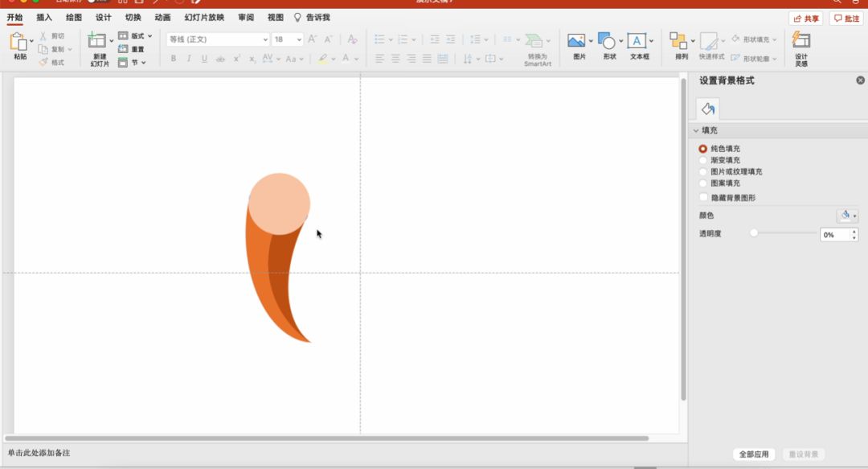Click the Cut (剪切) scissors icon
Screen dimensions: 868x469
[43, 36]
